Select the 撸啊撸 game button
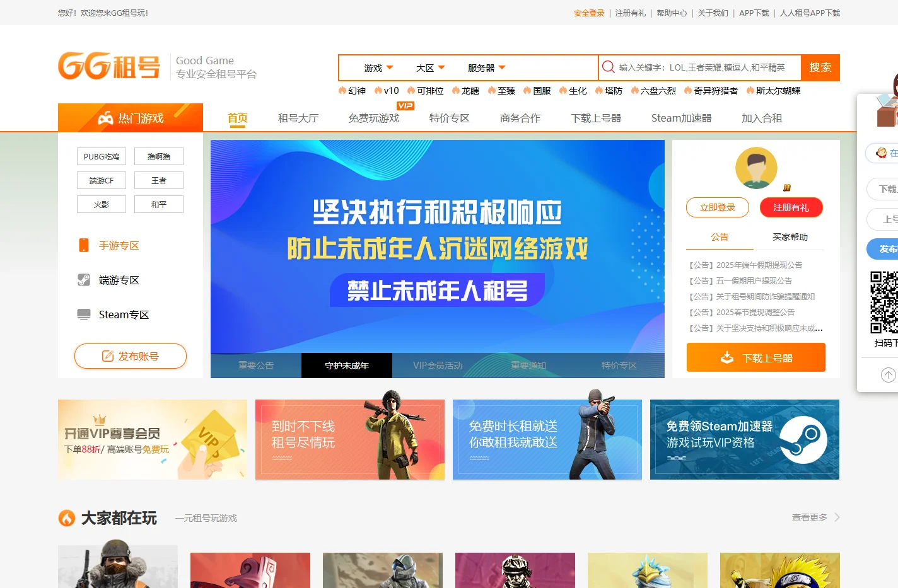898x588 pixels. point(159,156)
